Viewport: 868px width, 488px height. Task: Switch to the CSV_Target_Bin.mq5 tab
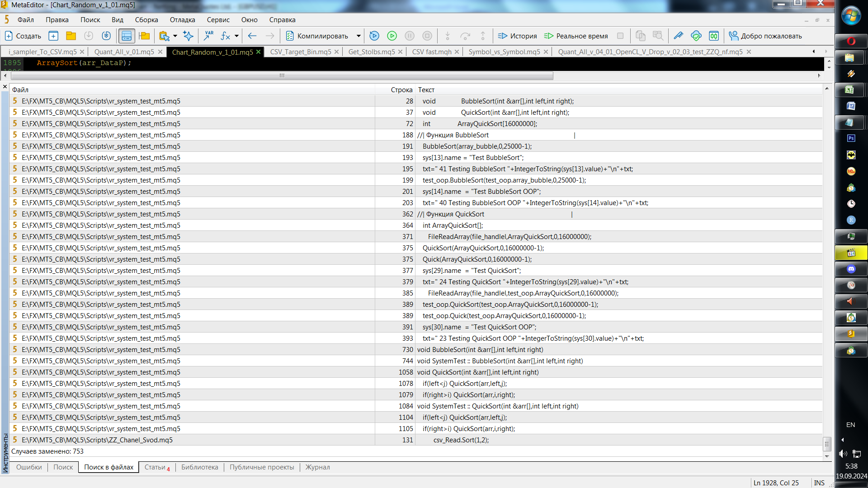click(300, 52)
